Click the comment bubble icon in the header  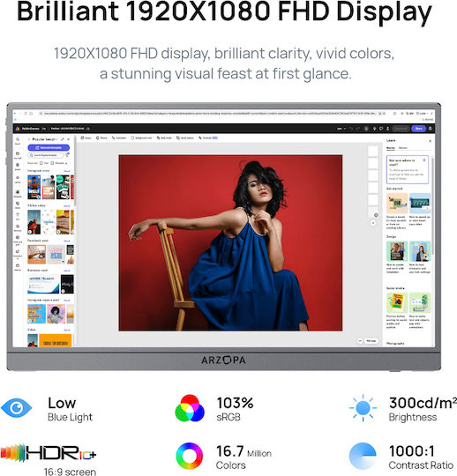[x=381, y=129]
